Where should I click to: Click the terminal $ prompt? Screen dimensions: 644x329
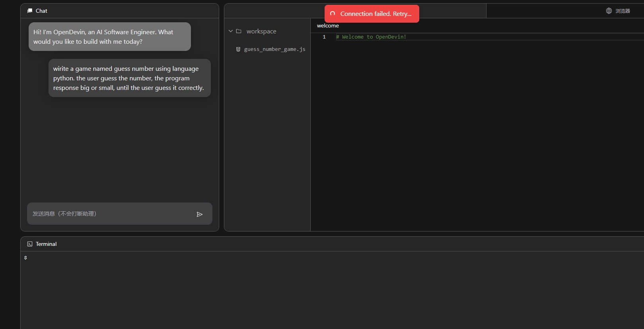coord(25,258)
